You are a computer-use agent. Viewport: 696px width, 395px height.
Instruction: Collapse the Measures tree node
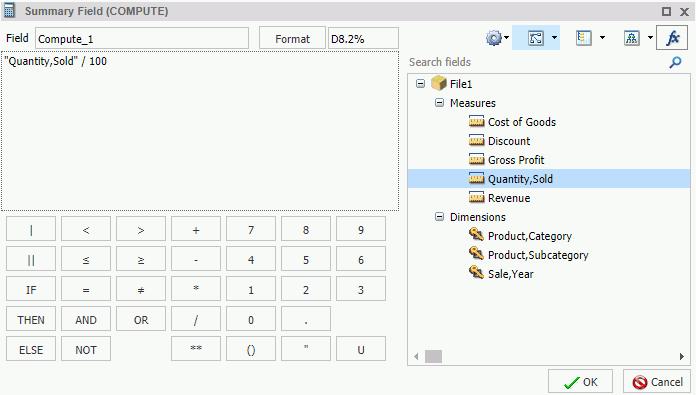point(439,103)
